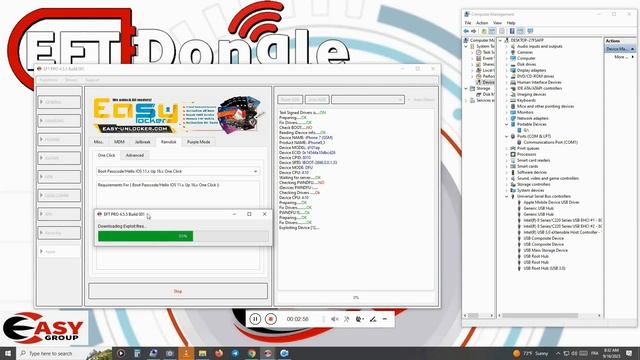Viewport: 640px width, 360px height.
Task: Open Action menu in Computer Management
Action: [x=482, y=23]
